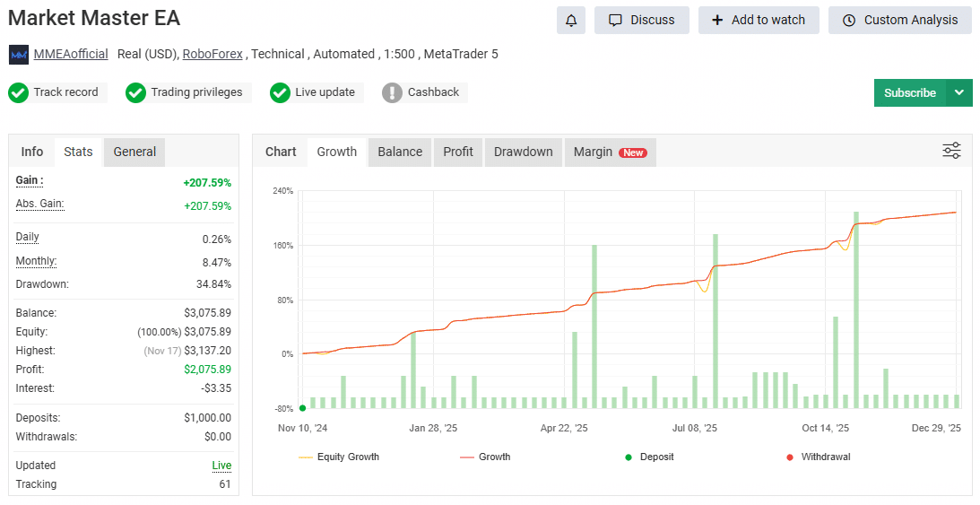Click the -$3.35 Interest value
This screenshot has height=505, width=980.
(x=216, y=388)
